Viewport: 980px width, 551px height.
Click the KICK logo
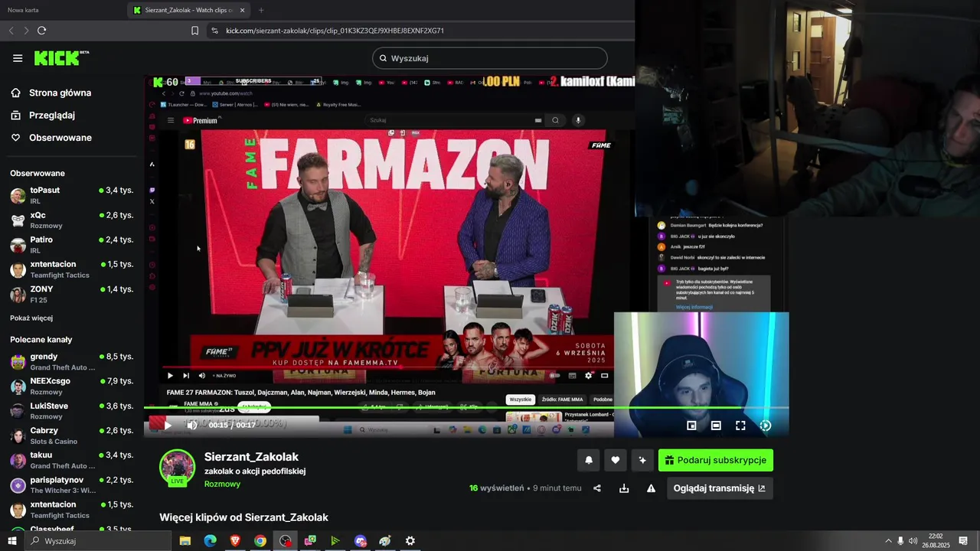(x=61, y=58)
